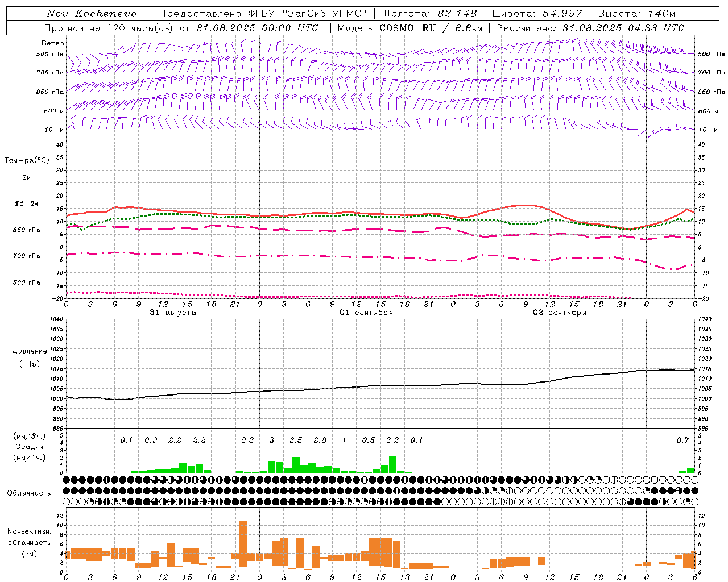Click the 3.5 precipitation total value
728x582 pixels.
point(296,440)
